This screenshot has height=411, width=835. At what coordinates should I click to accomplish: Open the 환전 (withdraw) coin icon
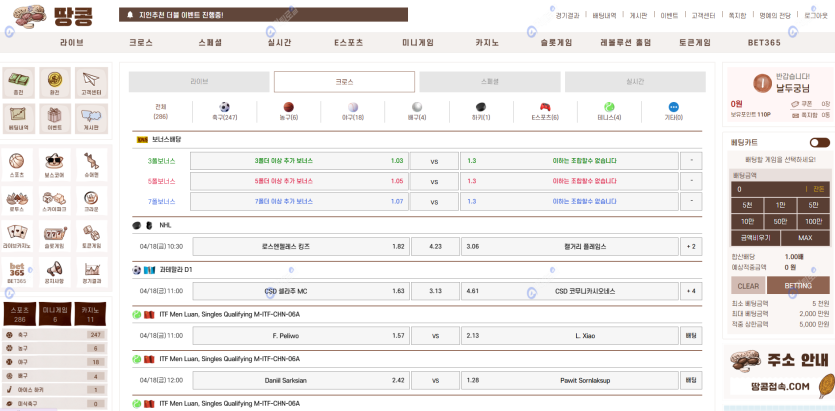tap(55, 82)
